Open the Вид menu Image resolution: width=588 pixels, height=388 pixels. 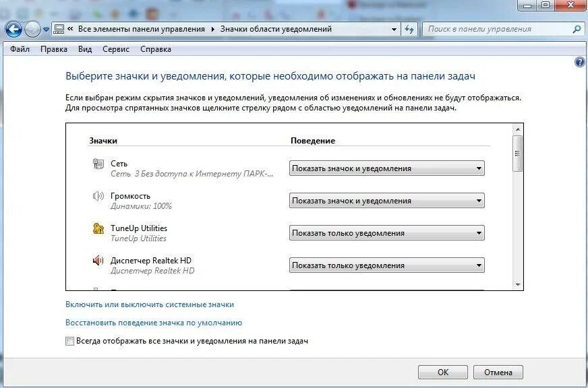pyautogui.click(x=85, y=49)
